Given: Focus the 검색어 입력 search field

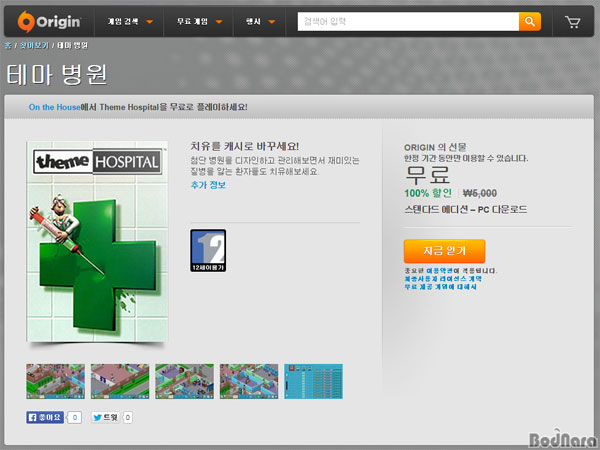Looking at the screenshot, I should click(x=408, y=21).
